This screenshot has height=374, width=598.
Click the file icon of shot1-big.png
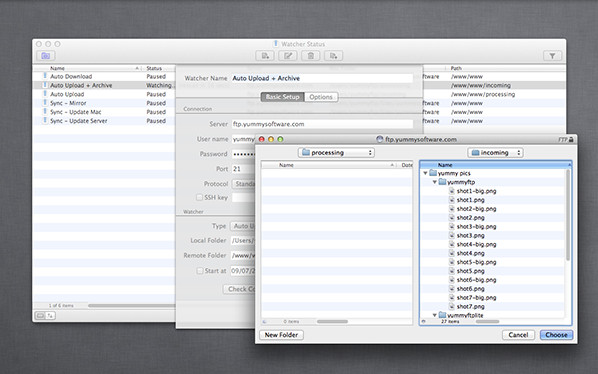(x=452, y=191)
